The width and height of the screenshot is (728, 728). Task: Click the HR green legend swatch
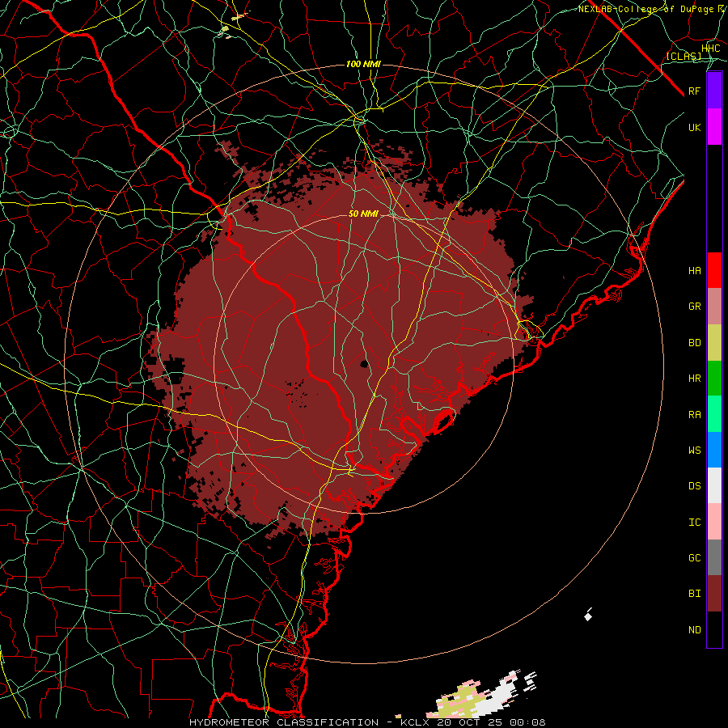coord(714,379)
